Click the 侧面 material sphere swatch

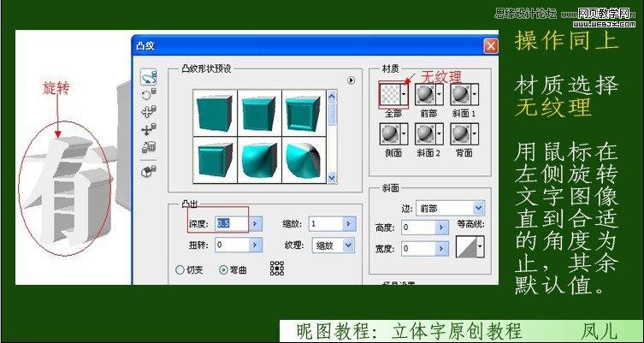[x=389, y=134]
